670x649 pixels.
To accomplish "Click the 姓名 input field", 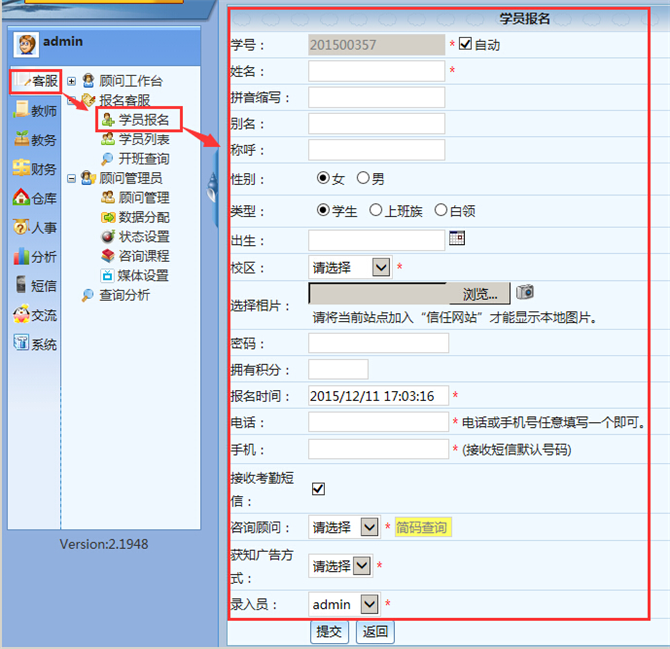I will coord(376,71).
